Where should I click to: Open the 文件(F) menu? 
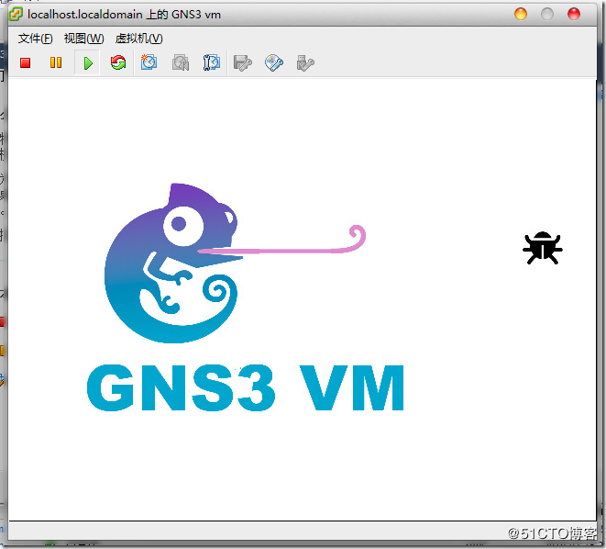[35, 38]
